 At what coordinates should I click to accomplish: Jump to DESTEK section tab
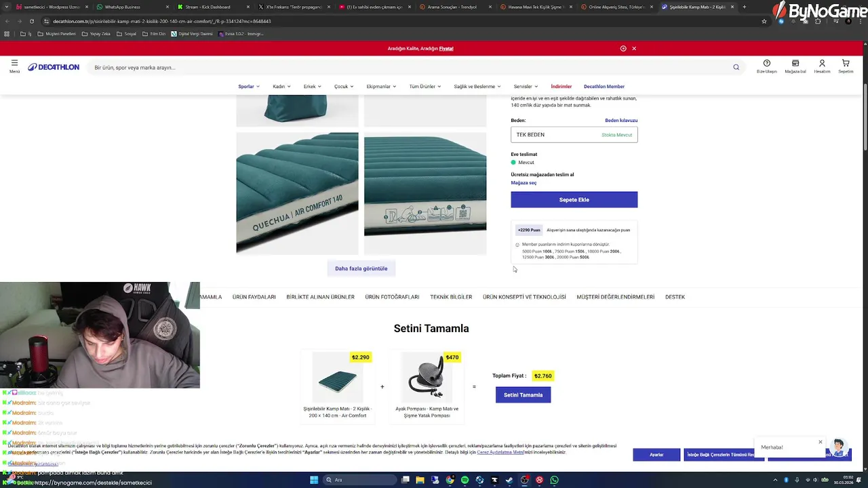click(x=675, y=297)
